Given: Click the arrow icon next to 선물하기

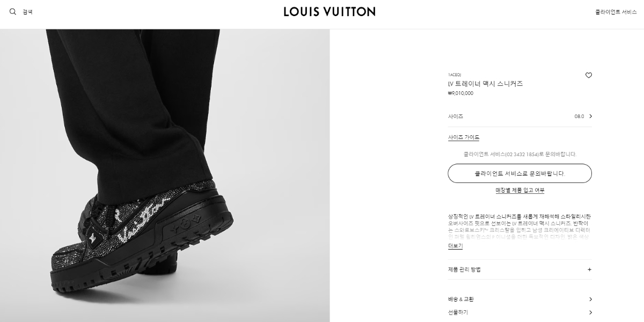Looking at the screenshot, I should (x=590, y=312).
